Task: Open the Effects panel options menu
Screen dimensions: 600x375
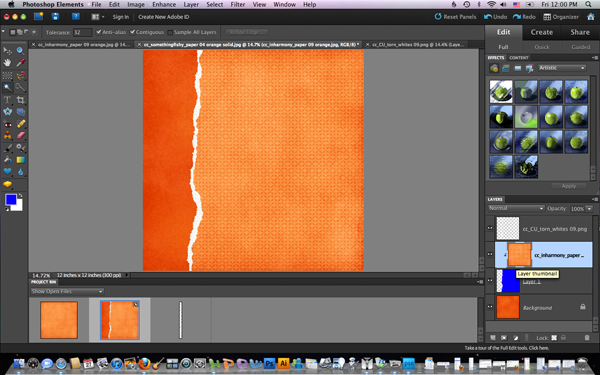Action: pyautogui.click(x=595, y=57)
